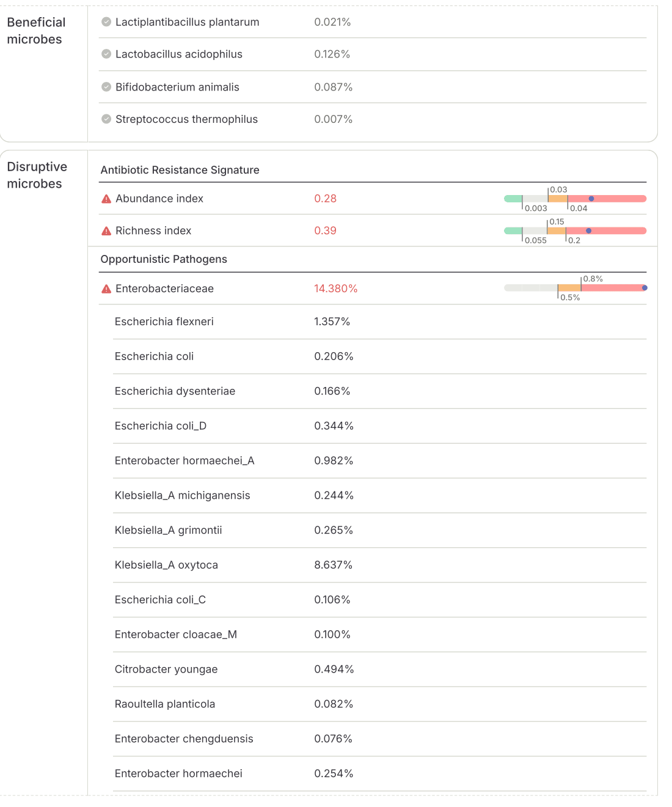Click the Abundance index 0.28 value
The height and width of the screenshot is (807, 672).
point(325,199)
